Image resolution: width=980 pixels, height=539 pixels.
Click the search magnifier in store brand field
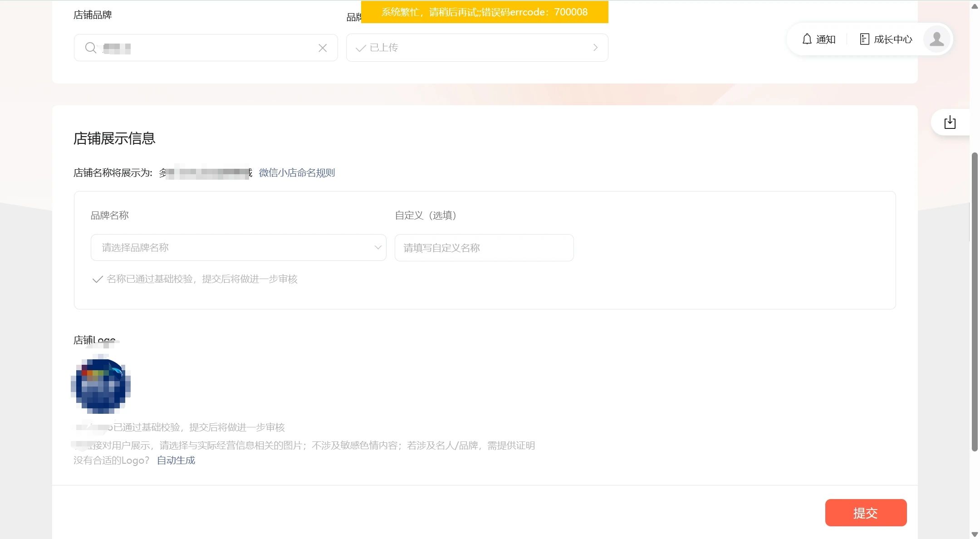91,48
